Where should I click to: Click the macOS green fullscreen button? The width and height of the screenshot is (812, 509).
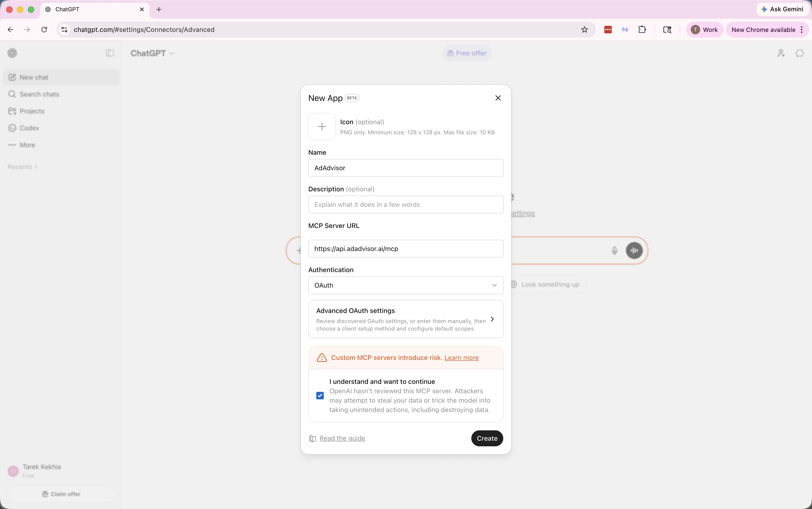coord(31,9)
